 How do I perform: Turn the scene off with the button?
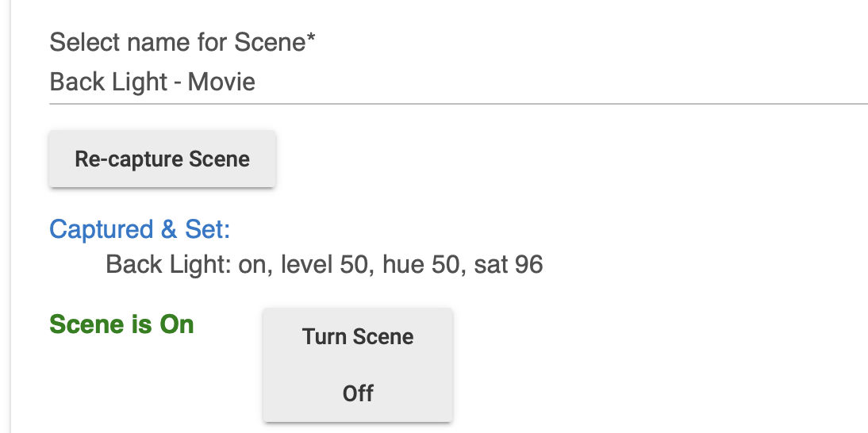[358, 365]
